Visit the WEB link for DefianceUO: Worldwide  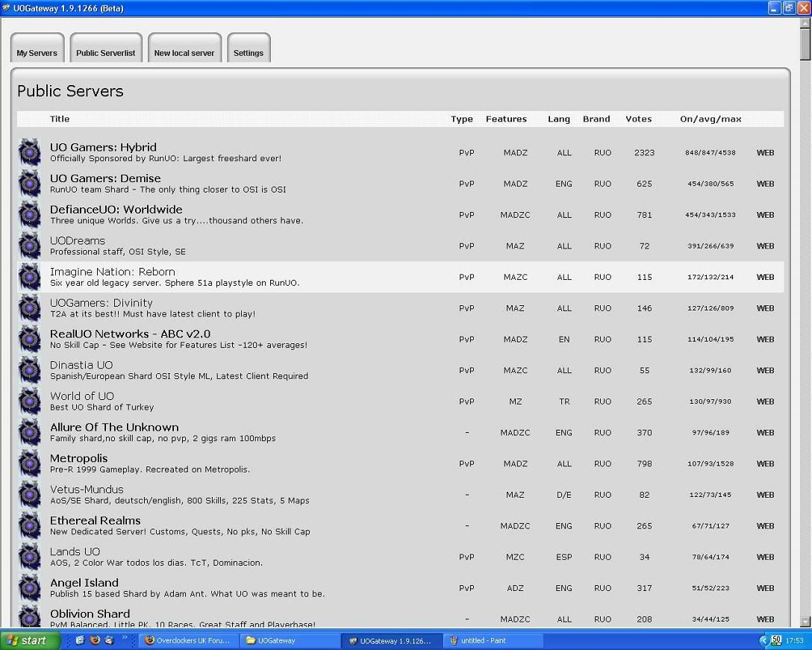(766, 215)
